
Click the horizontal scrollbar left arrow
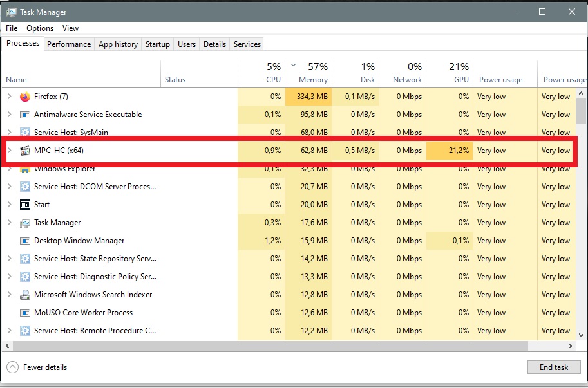click(x=7, y=346)
